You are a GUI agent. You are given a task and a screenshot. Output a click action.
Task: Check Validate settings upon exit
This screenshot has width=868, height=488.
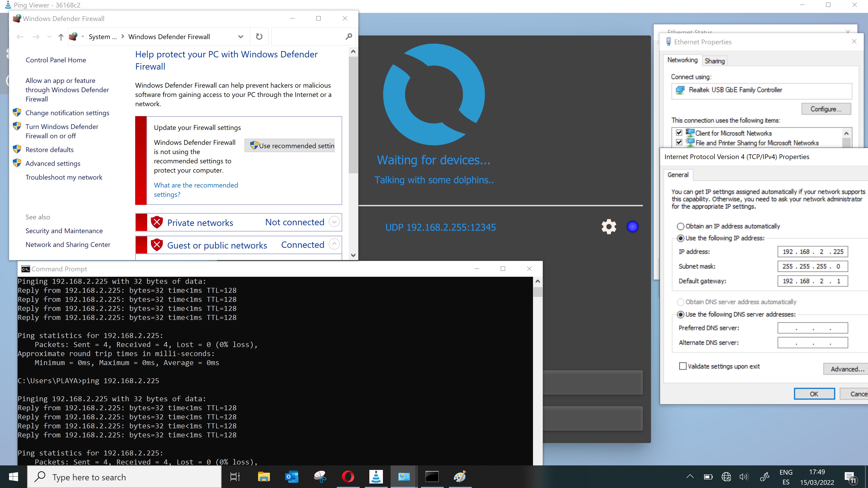pyautogui.click(x=683, y=366)
